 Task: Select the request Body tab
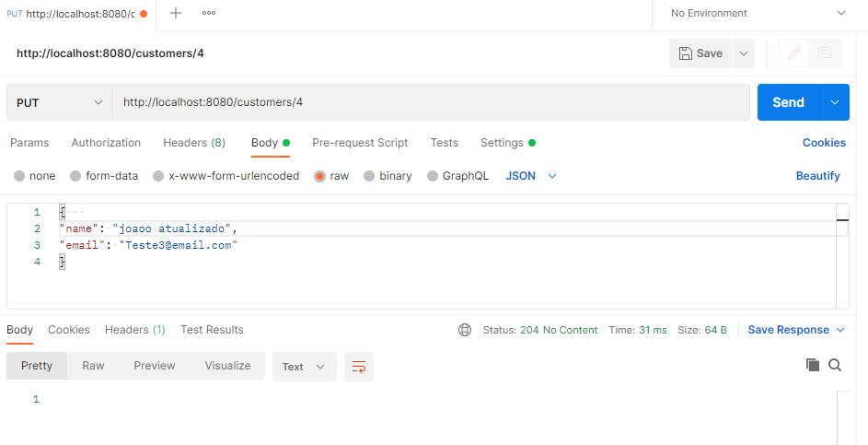(x=270, y=143)
